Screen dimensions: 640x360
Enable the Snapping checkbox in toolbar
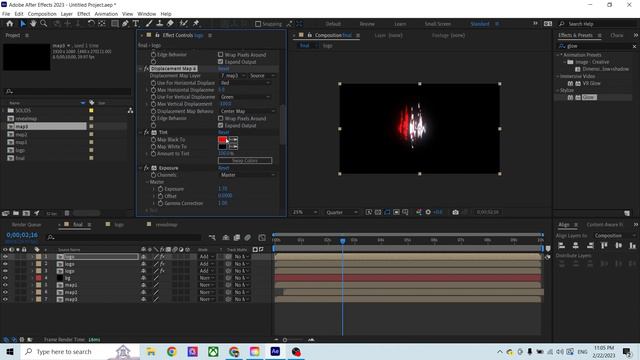tap(258, 24)
